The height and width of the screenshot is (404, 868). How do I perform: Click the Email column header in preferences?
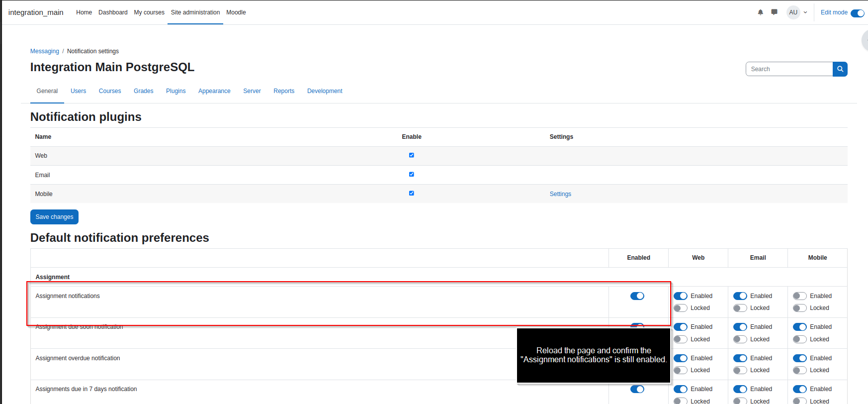click(x=758, y=258)
